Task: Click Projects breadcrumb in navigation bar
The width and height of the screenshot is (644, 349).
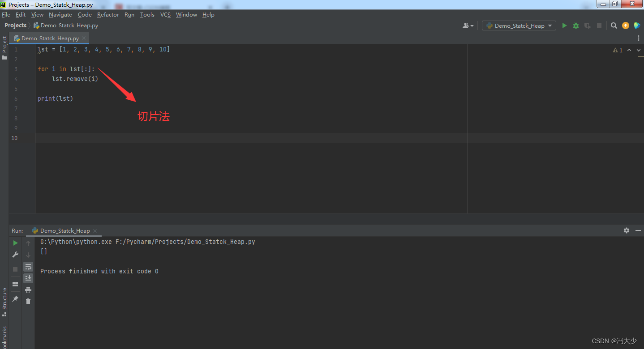Action: (15, 26)
